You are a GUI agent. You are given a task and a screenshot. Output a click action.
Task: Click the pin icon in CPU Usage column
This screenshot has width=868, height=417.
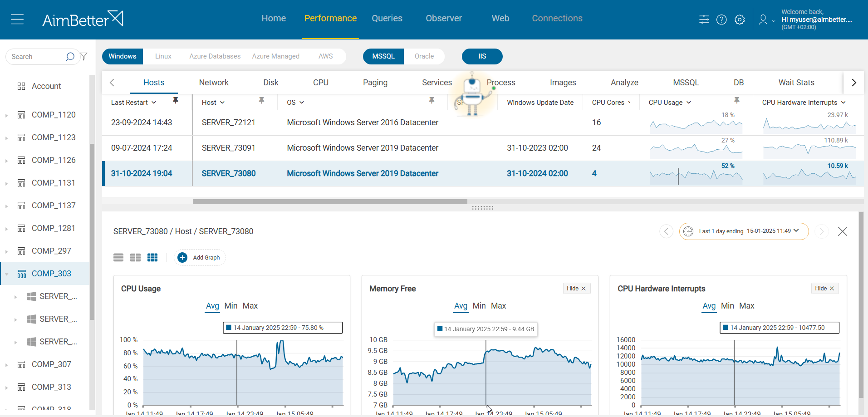point(737,100)
